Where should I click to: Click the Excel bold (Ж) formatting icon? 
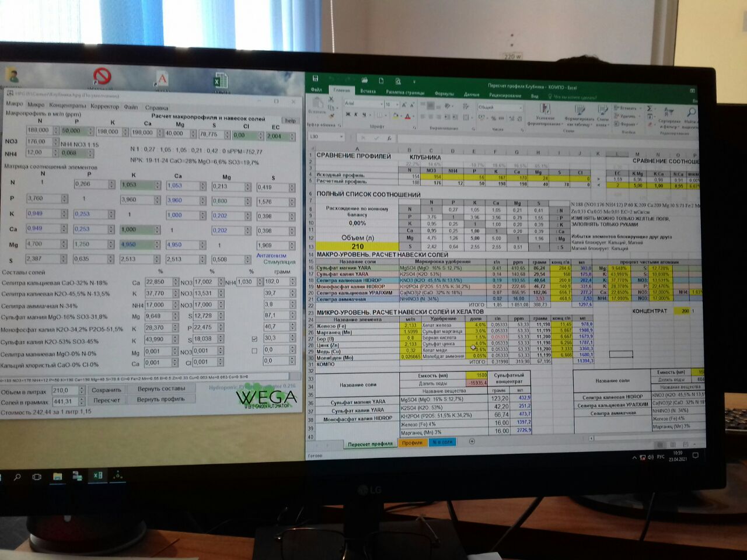(x=348, y=115)
